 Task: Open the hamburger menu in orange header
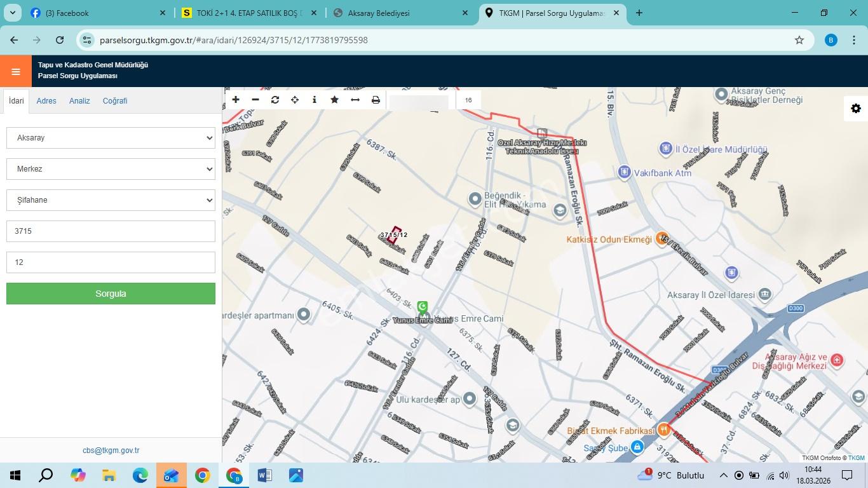16,71
